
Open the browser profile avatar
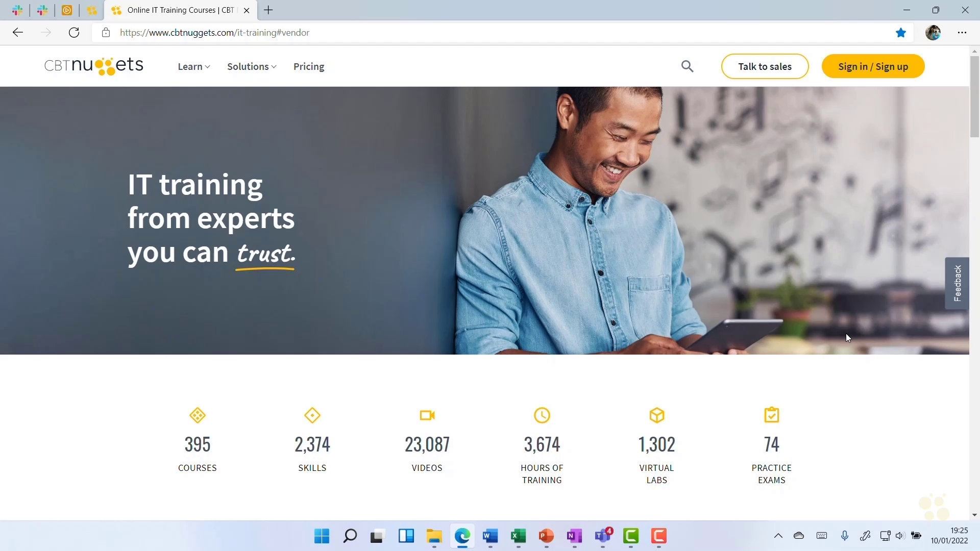coord(933,33)
